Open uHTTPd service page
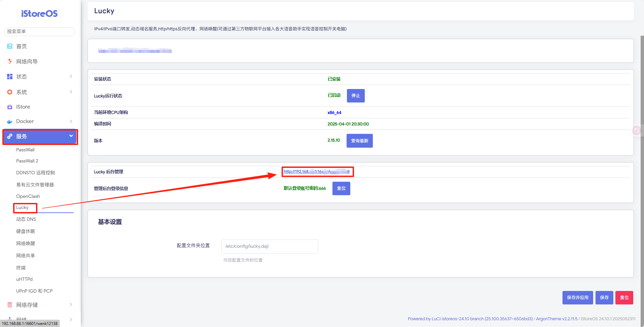This screenshot has width=644, height=327. 24,279
